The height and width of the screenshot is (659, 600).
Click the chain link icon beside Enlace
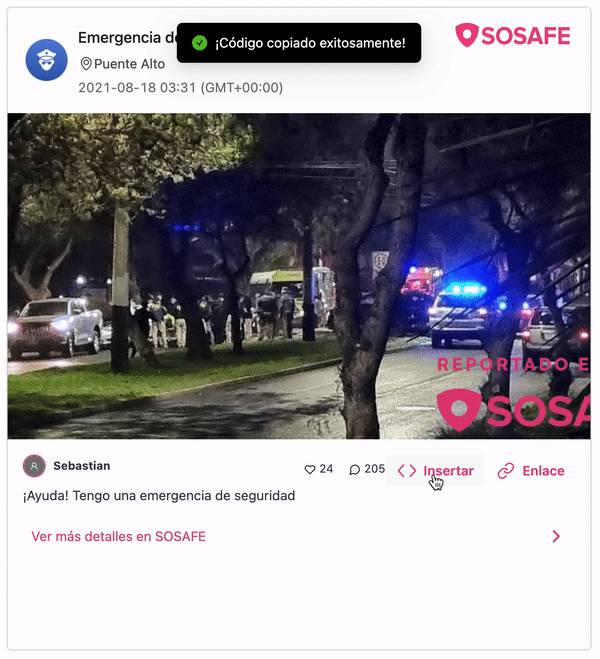pyautogui.click(x=505, y=471)
